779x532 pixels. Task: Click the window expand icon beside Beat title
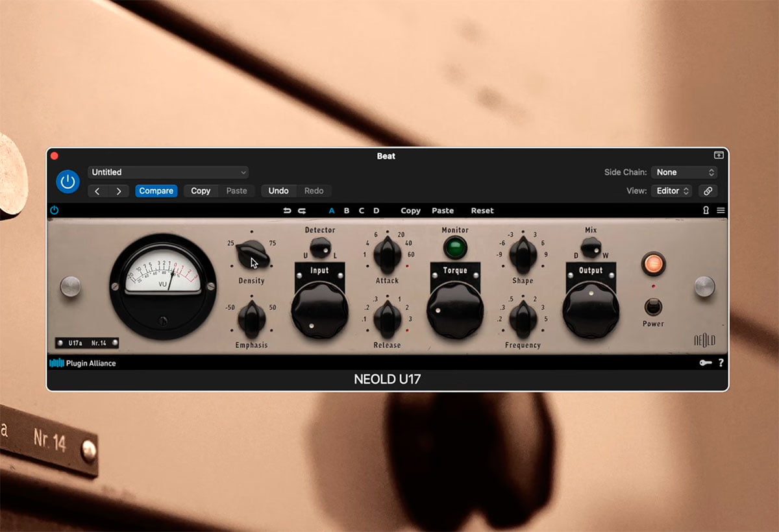[x=719, y=156]
